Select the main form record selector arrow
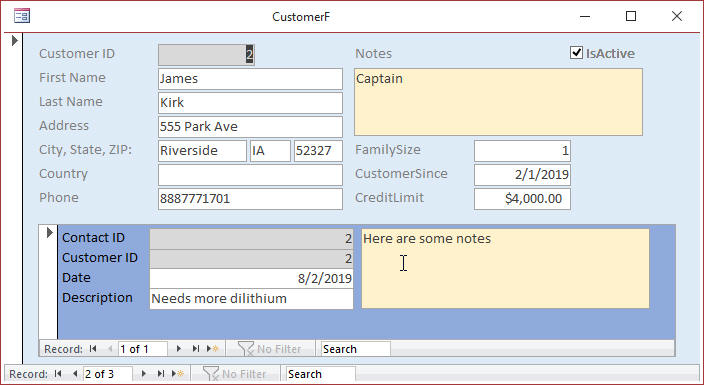Screen dimensions: 704x385 [x=14, y=40]
